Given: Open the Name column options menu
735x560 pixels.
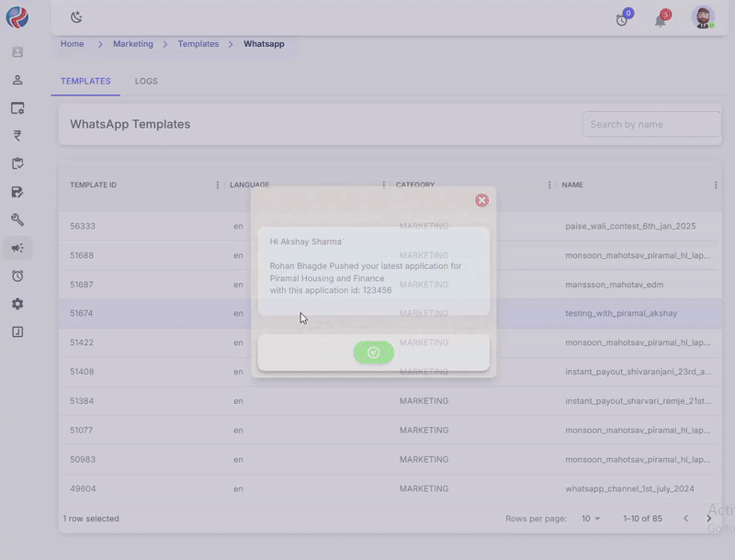Looking at the screenshot, I should [716, 185].
